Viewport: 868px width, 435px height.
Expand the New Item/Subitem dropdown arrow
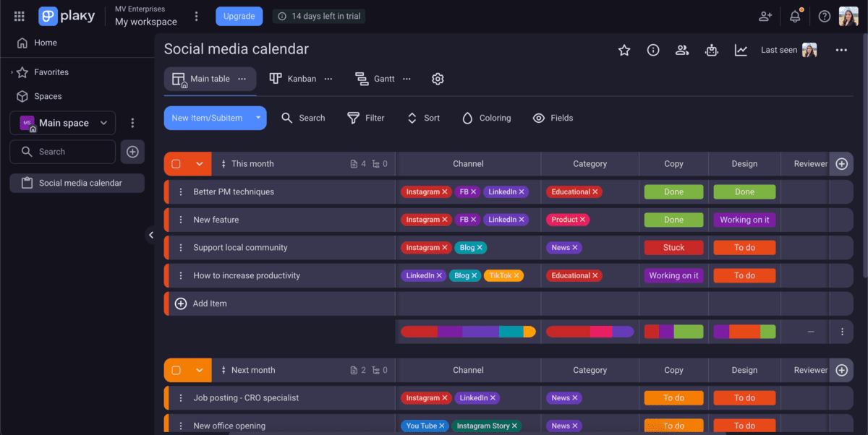(x=258, y=118)
